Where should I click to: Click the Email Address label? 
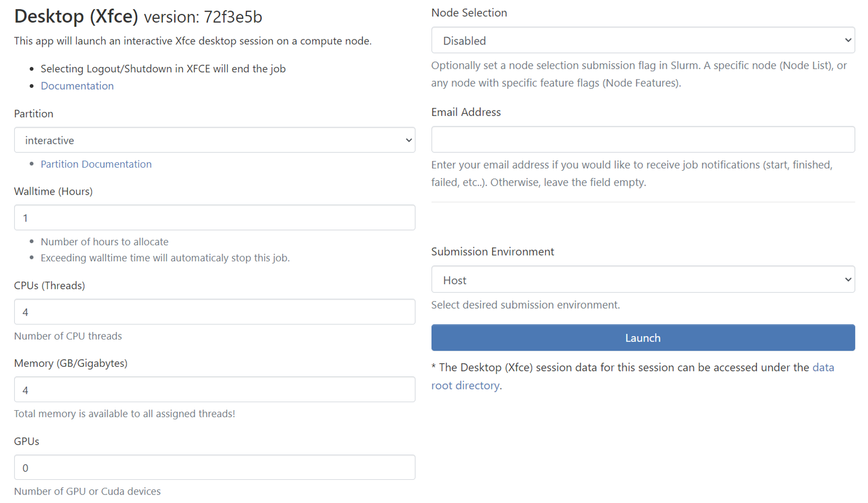[466, 112]
